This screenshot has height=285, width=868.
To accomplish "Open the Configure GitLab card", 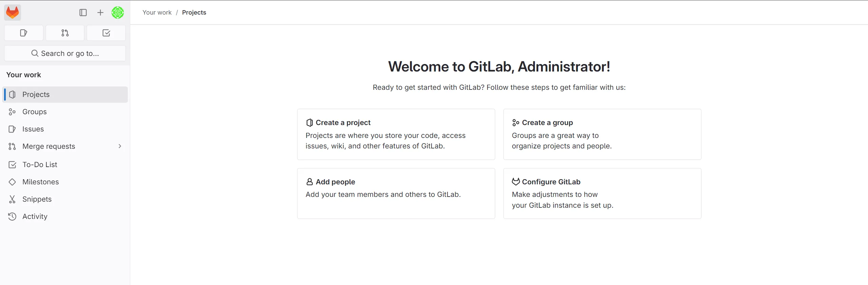I will coord(602,194).
